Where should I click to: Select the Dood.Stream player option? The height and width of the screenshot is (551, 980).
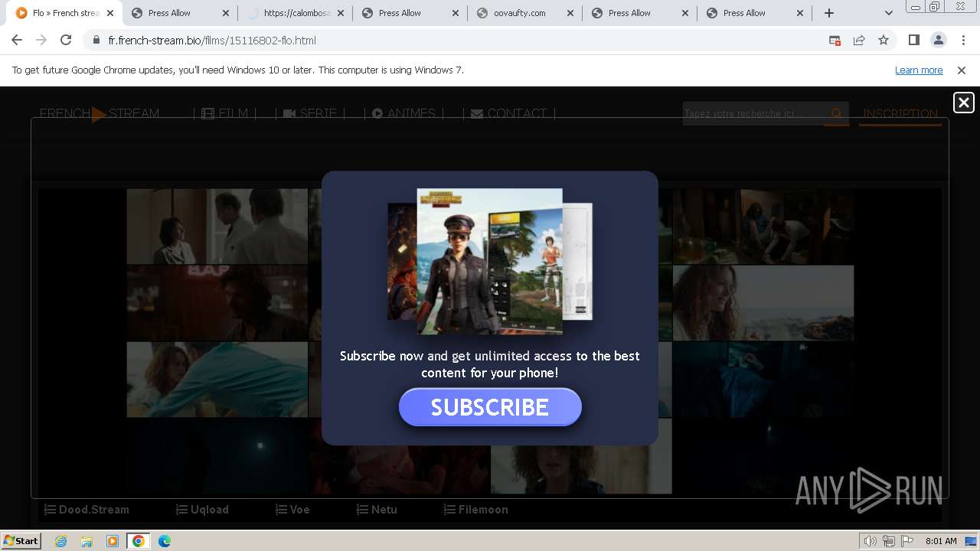(x=87, y=509)
